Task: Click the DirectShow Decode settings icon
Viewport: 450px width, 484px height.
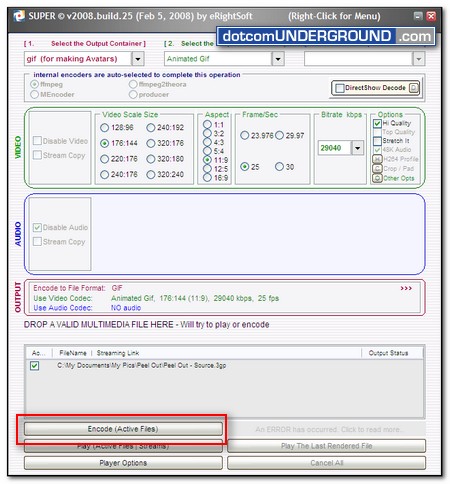Action: (413, 88)
